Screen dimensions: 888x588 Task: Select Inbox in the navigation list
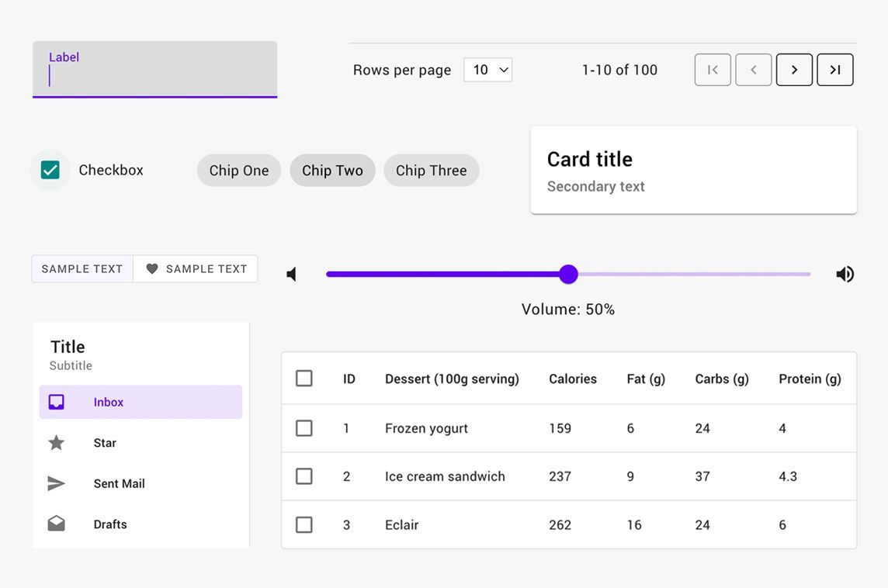click(141, 402)
